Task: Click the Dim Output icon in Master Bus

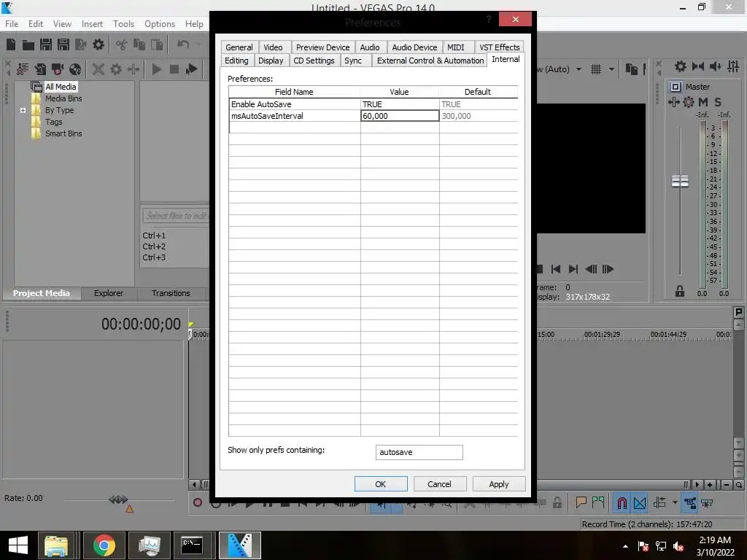Action: (x=716, y=66)
